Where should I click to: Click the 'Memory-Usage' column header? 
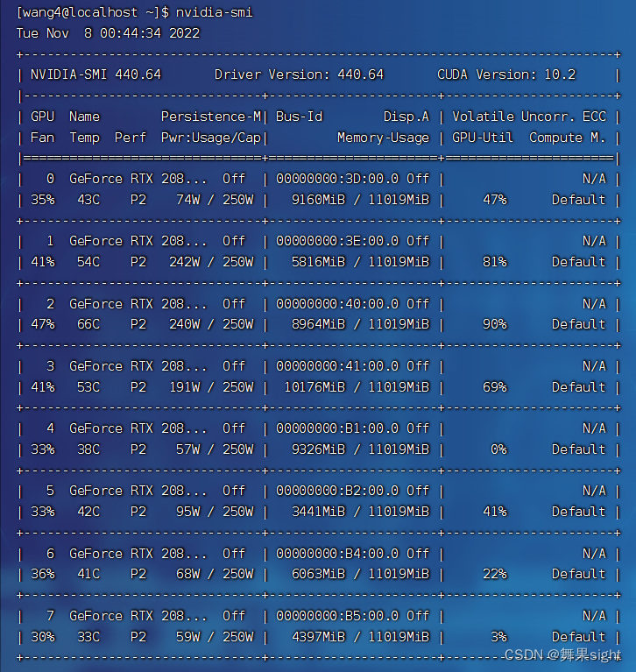point(383,138)
